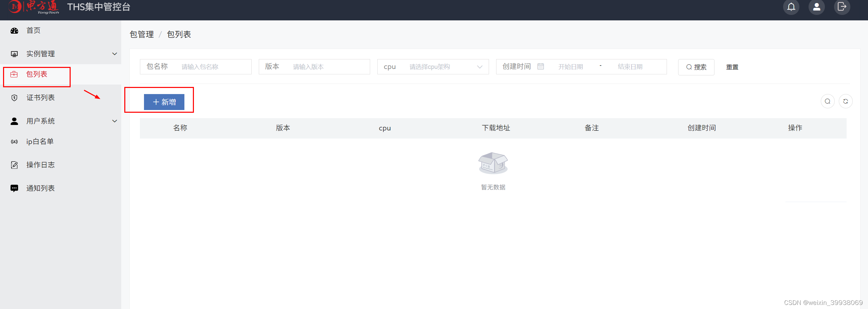Click the notification bell icon
Viewport: 868px width, 309px height.
(x=791, y=7)
